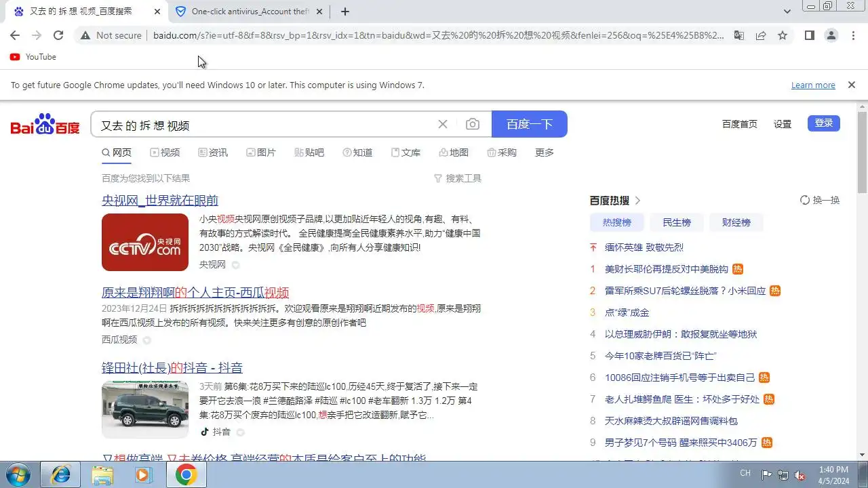Select the 民生榜 tab
Image resolution: width=868 pixels, height=488 pixels.
tap(677, 222)
